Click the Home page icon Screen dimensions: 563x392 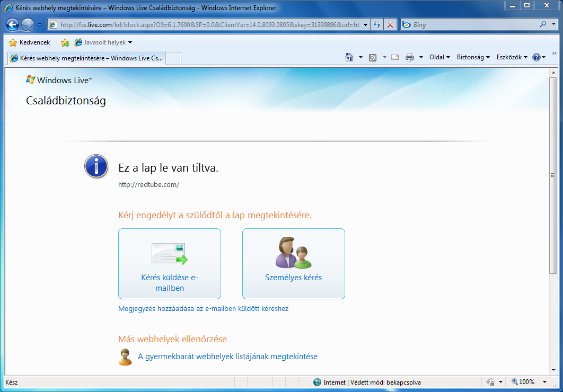coord(349,57)
